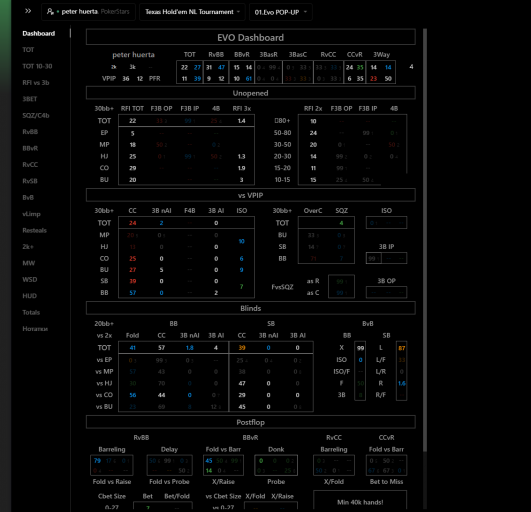Click SB CC TOT value 39
The height and width of the screenshot is (512, 531).
242,348
